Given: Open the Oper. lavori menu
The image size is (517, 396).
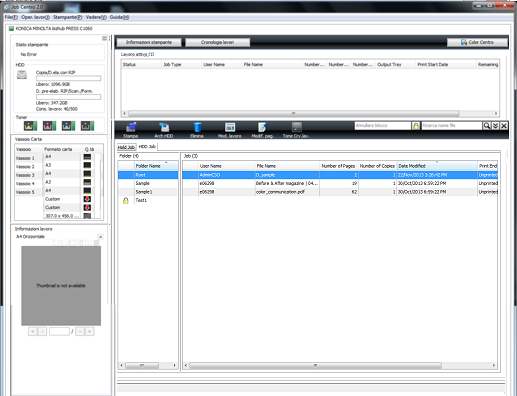Looking at the screenshot, I should click(x=35, y=17).
